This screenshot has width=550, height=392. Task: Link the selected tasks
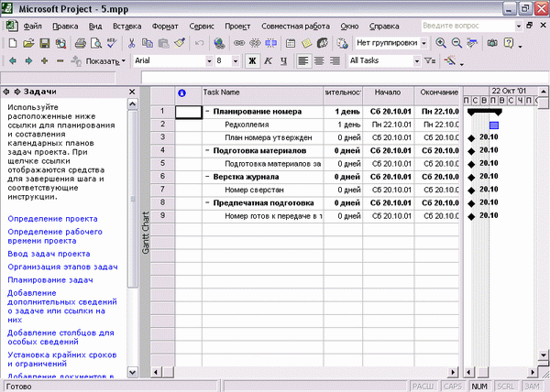239,43
